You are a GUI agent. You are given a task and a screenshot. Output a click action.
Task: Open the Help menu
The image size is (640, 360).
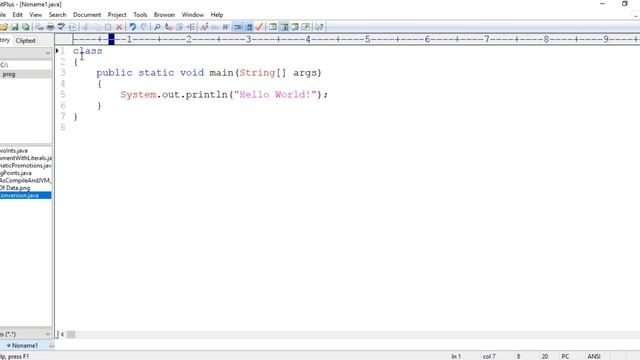217,15
